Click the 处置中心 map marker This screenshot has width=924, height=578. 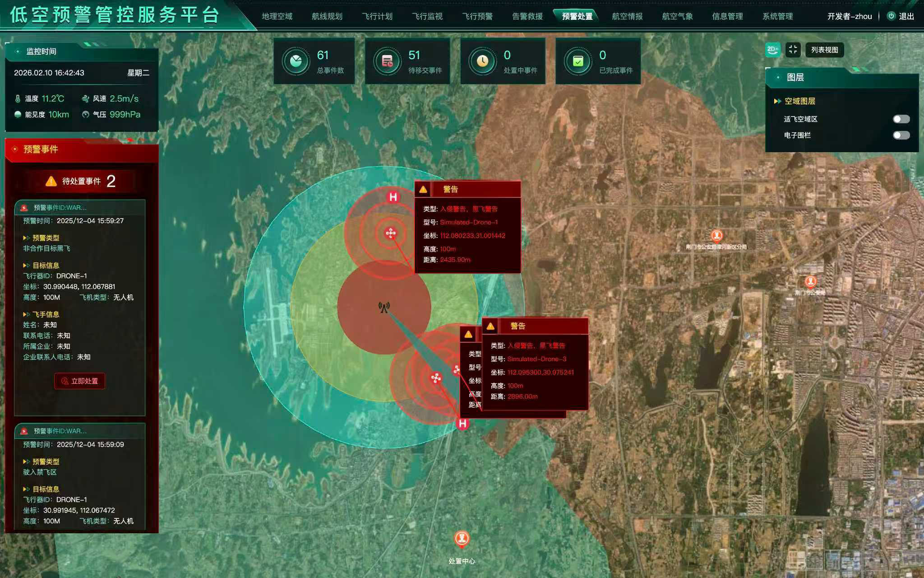coord(461,538)
